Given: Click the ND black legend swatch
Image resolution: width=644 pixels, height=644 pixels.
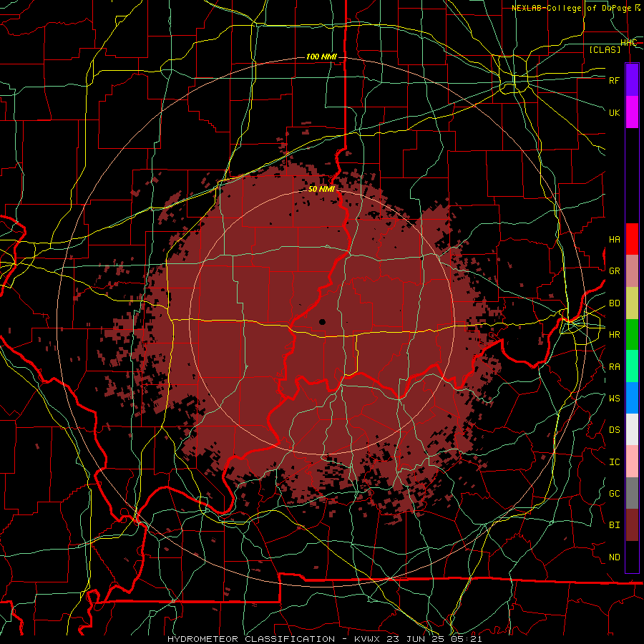Looking at the screenshot, I should 632,557.
